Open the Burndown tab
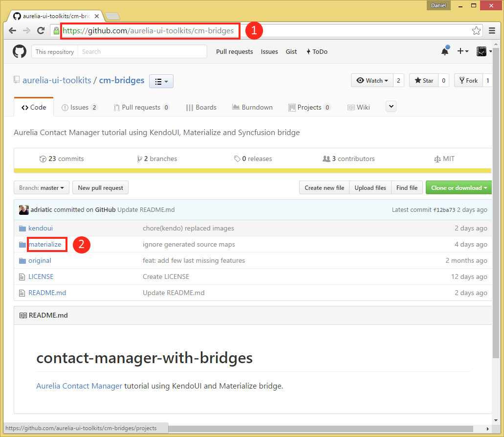This screenshot has height=437, width=504. point(252,107)
